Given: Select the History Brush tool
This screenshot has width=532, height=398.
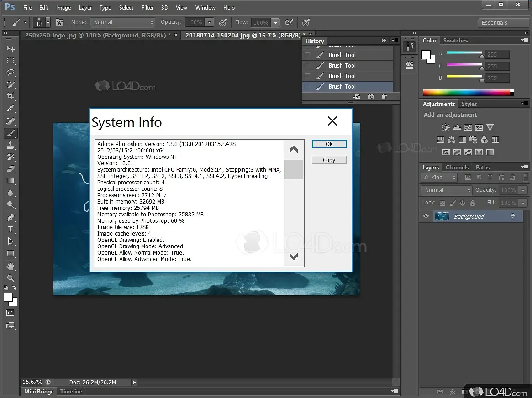Looking at the screenshot, I should (11, 157).
